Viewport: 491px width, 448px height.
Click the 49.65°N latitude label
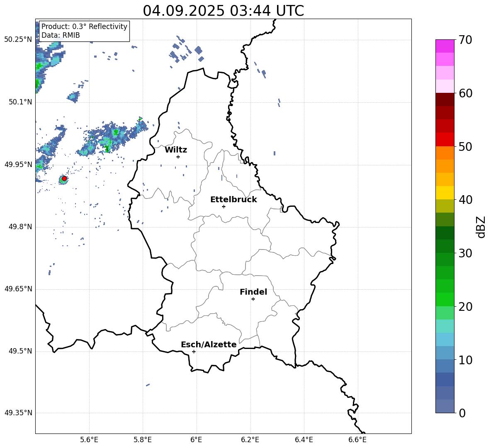18,288
